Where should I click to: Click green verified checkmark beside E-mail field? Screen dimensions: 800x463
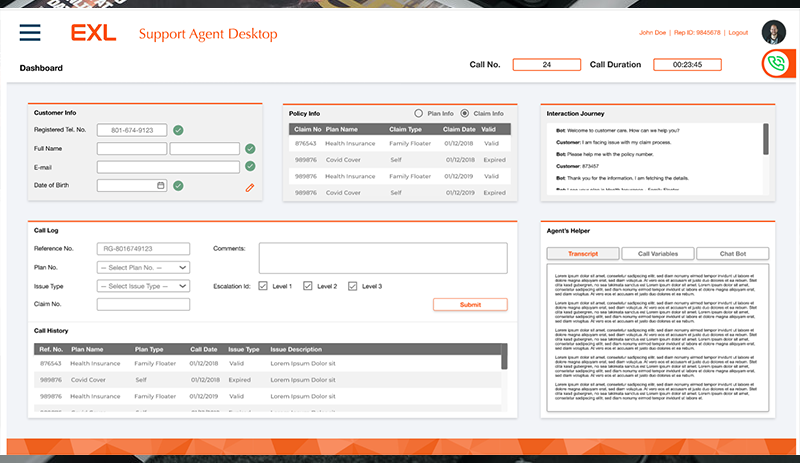250,167
